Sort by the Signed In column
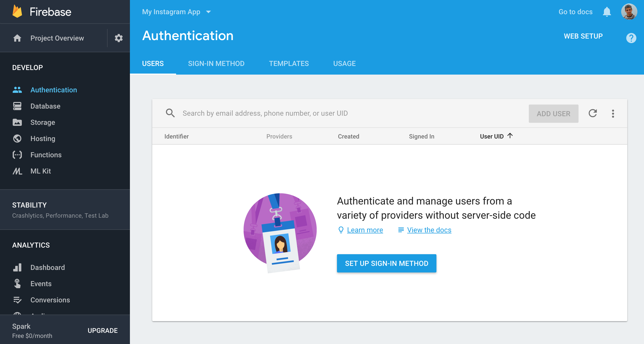Viewport: 644px width, 344px height. pos(421,136)
